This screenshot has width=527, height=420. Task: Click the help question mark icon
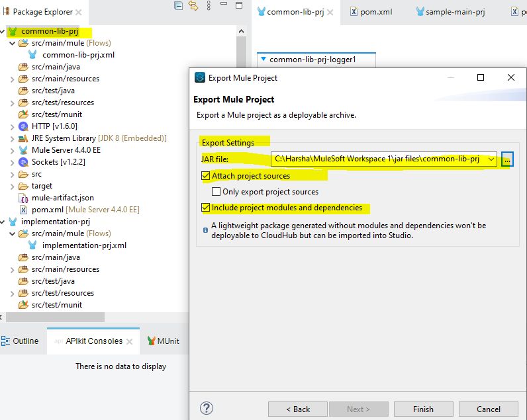pos(207,408)
